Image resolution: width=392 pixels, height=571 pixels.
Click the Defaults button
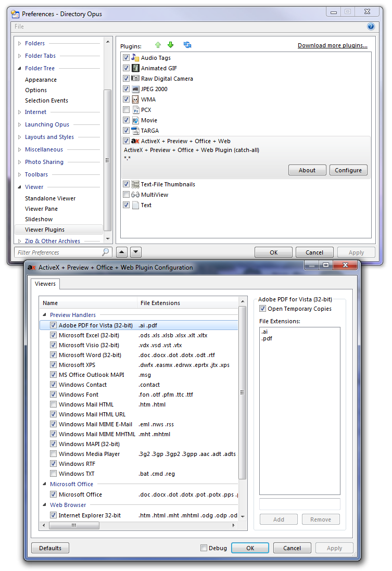coord(50,548)
